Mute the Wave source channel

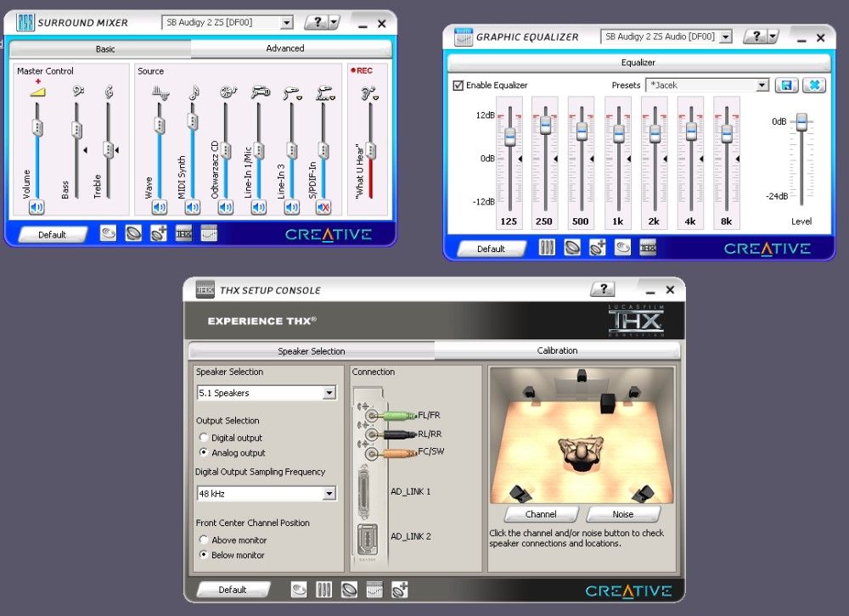(x=160, y=207)
